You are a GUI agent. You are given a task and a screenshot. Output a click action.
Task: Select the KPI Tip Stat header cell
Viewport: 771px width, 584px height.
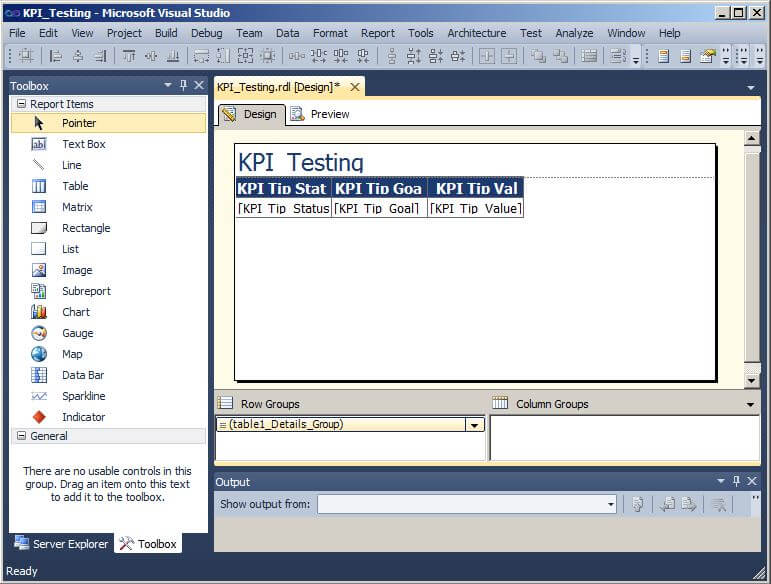tap(284, 188)
